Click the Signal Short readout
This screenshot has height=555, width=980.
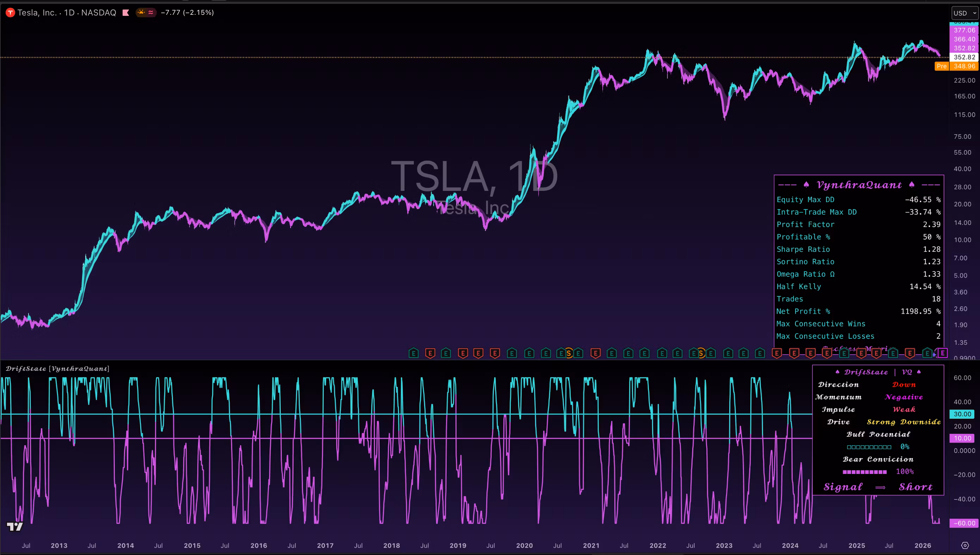878,487
